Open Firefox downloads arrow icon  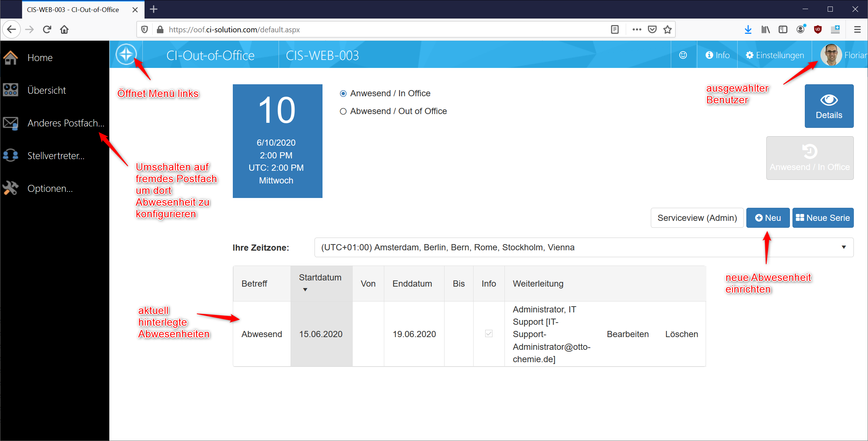(x=748, y=29)
